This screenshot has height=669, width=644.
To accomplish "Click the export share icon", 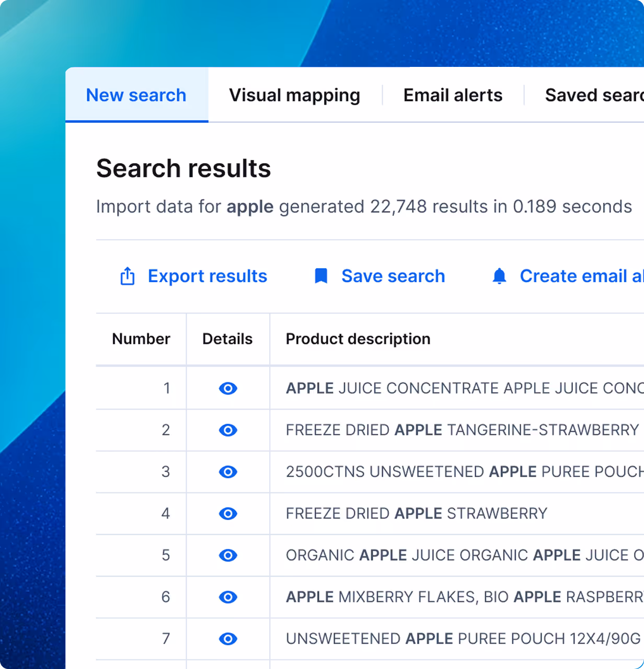I will click(x=128, y=276).
